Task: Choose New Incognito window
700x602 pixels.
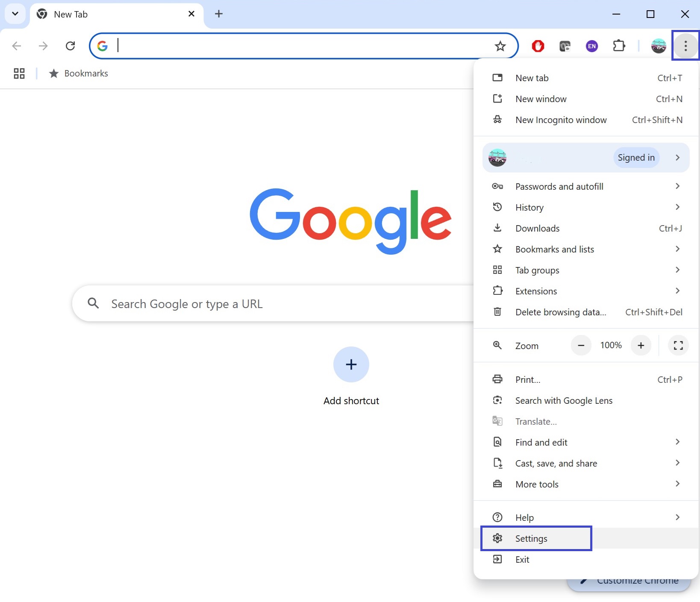Action: click(586, 120)
